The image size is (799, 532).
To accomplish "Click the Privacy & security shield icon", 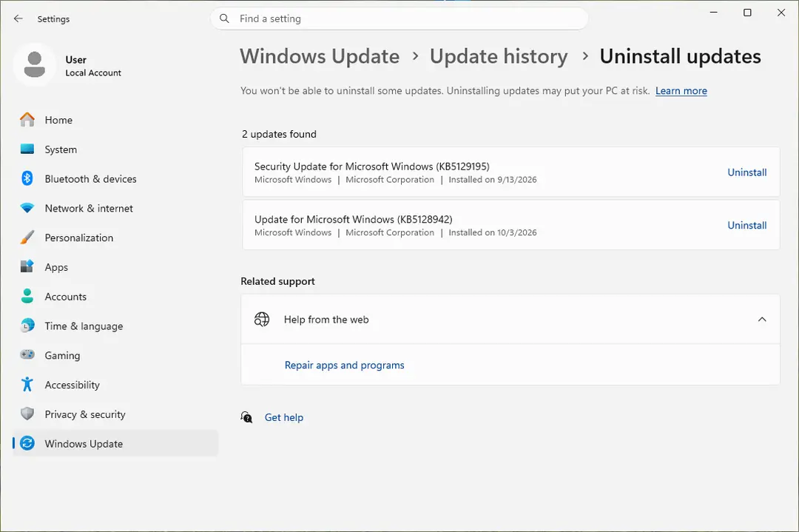I will tap(27, 414).
